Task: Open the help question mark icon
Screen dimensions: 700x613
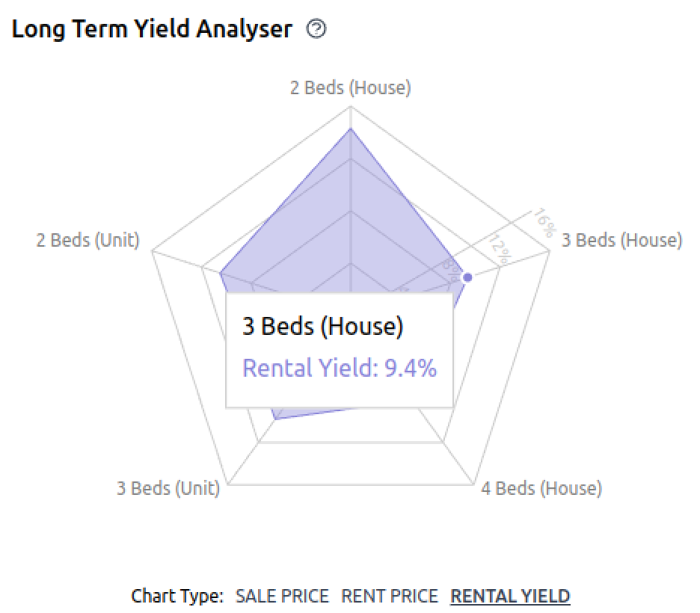Action: [316, 29]
